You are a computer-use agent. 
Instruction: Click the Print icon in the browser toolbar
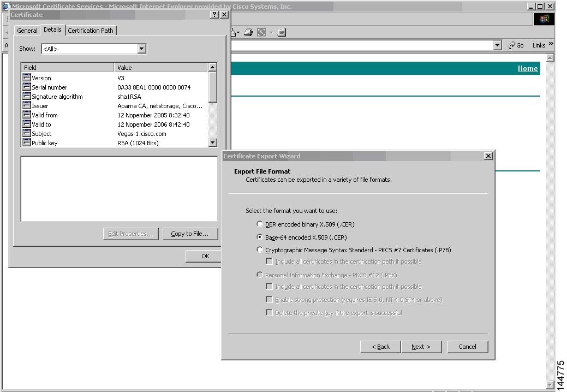coord(248,32)
